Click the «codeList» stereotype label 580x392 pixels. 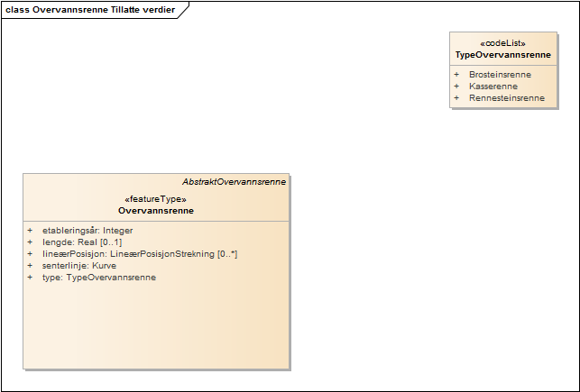[502, 43]
